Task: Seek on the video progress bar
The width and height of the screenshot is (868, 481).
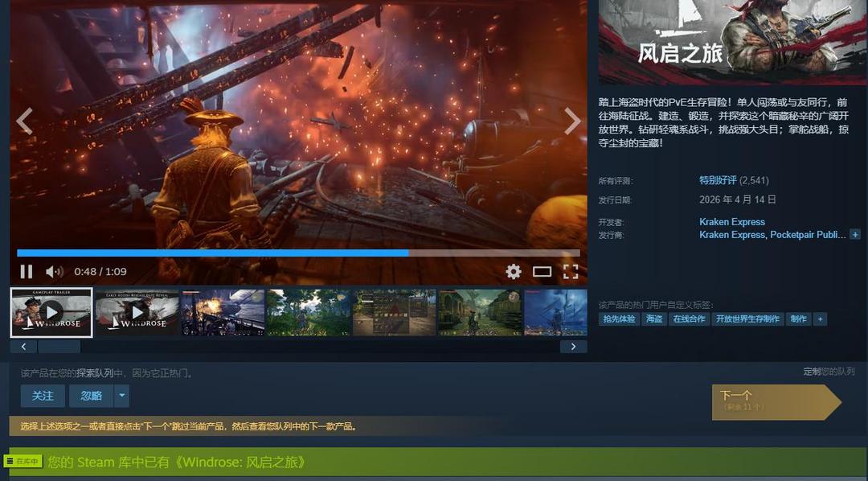Action: 297,253
